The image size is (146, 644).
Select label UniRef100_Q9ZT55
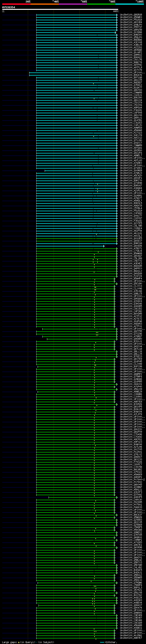point(131,331)
